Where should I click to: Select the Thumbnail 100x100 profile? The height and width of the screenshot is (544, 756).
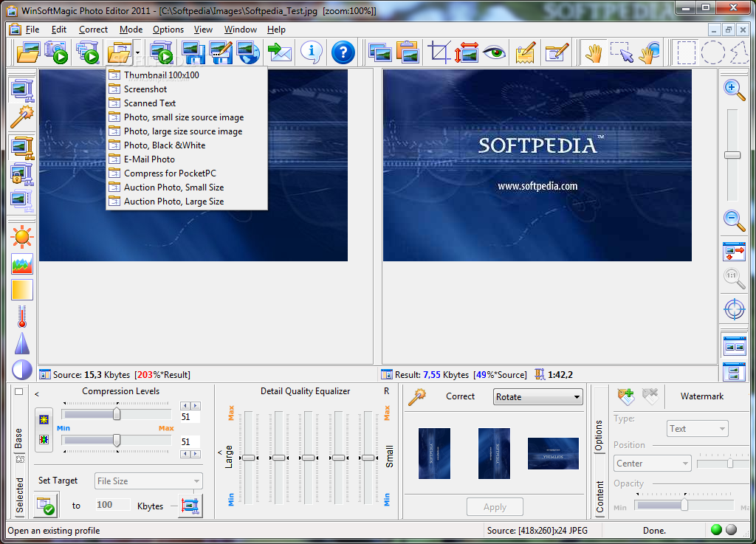tap(187, 75)
